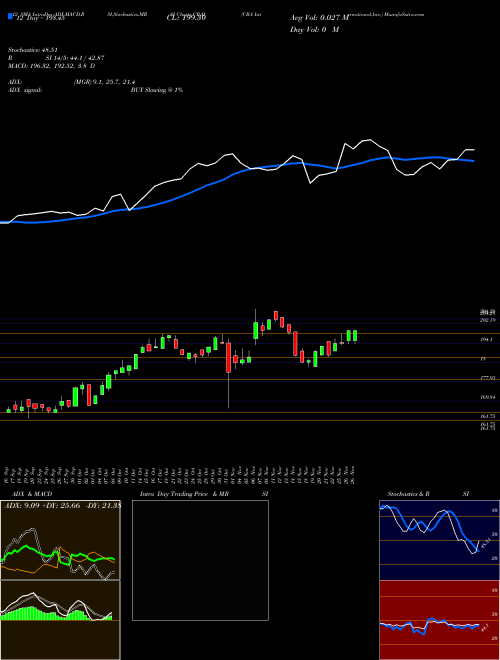Click the red RSI chart panel
Viewport: 500px width, 660px height.
click(x=439, y=620)
